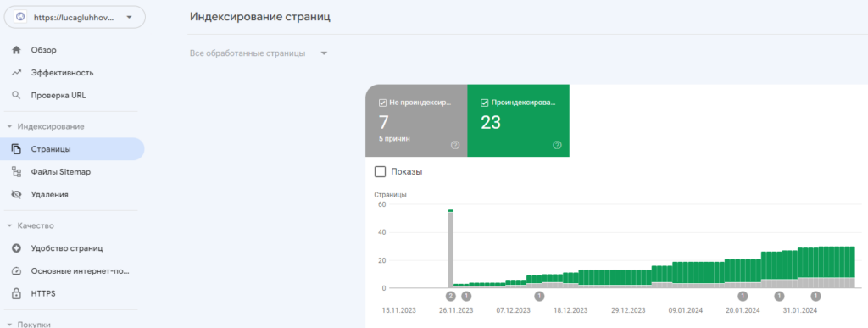Viewport: 868px width, 328px height.
Task: Click chart annotation marker labeled 2
Action: pyautogui.click(x=451, y=296)
